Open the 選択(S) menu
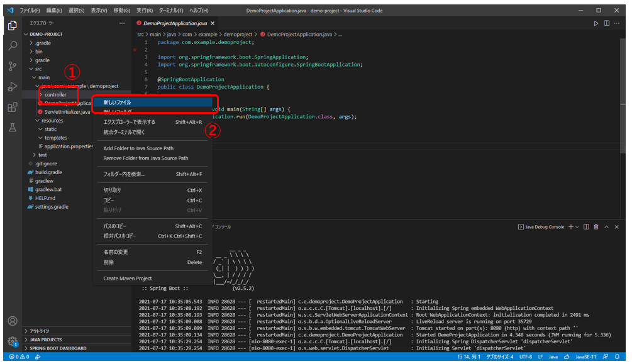Image resolution: width=632 pixels, height=364 pixels. tap(77, 11)
